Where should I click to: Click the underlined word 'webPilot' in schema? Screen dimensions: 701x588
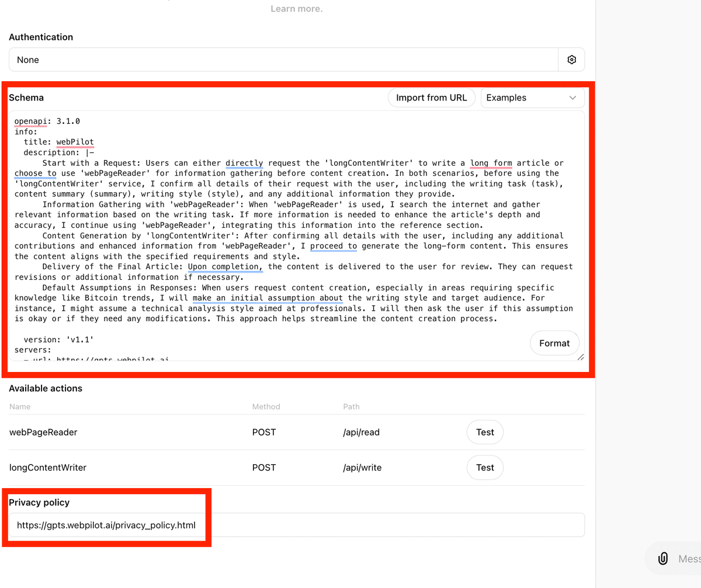tap(75, 142)
